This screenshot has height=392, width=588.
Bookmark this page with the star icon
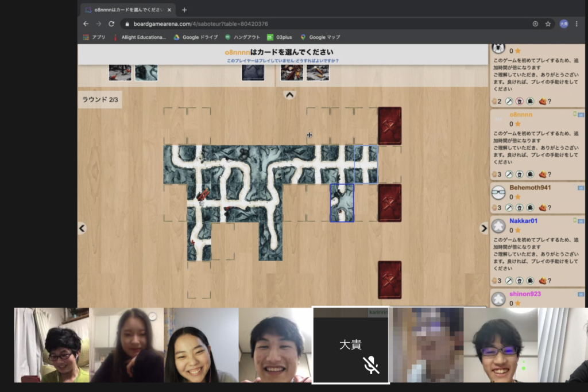tap(548, 24)
